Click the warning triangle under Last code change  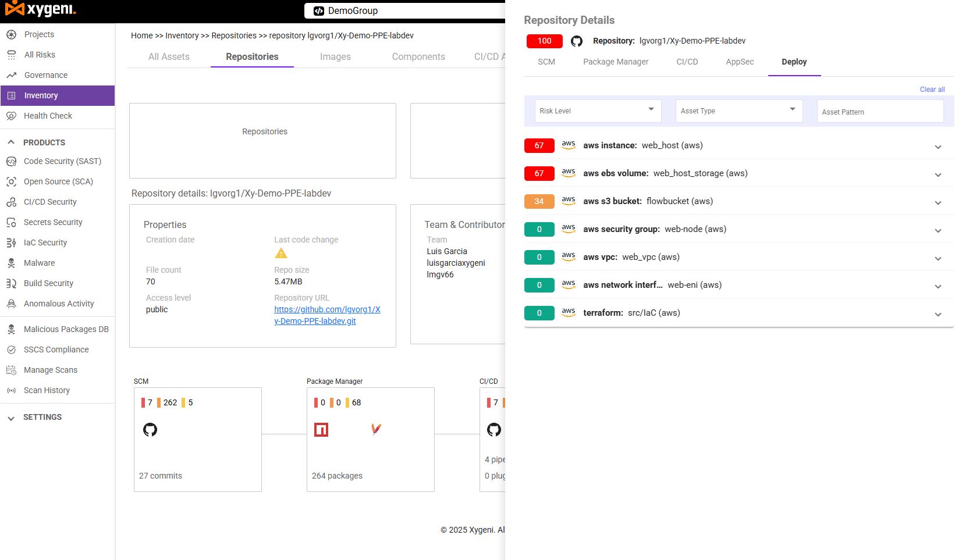click(281, 253)
